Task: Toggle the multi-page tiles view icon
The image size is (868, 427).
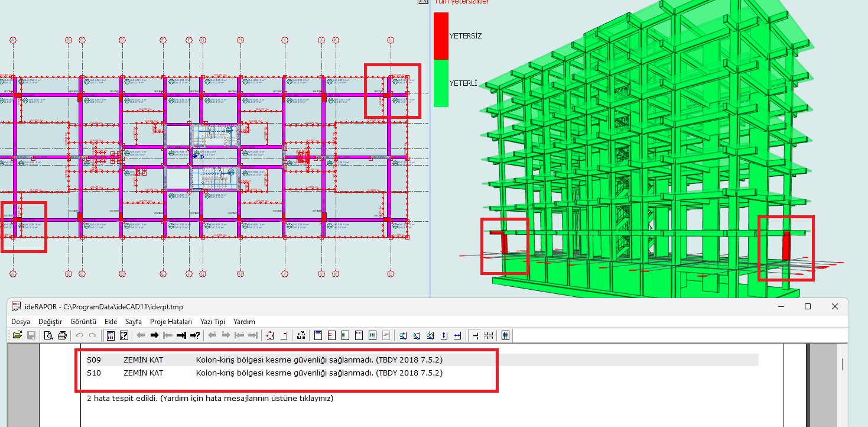Action: 489,335
